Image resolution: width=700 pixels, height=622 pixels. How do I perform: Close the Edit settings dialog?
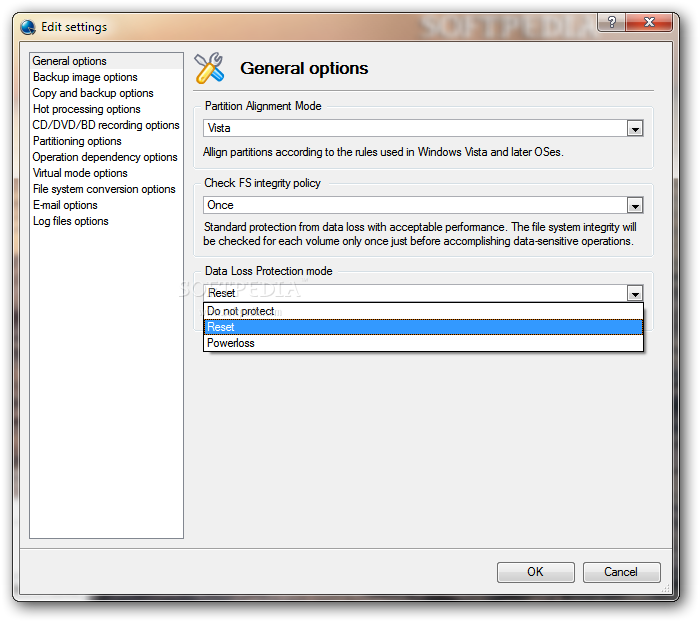coord(649,22)
